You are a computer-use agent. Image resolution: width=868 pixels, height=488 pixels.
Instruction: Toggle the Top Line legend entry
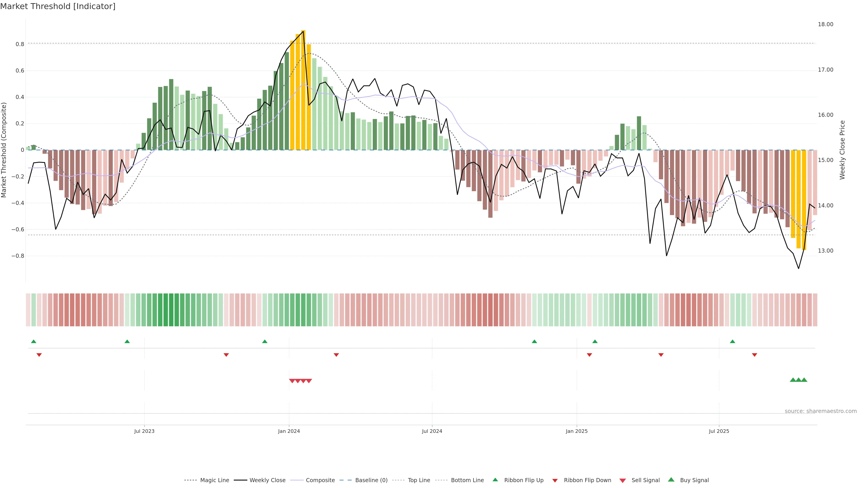pos(419,480)
